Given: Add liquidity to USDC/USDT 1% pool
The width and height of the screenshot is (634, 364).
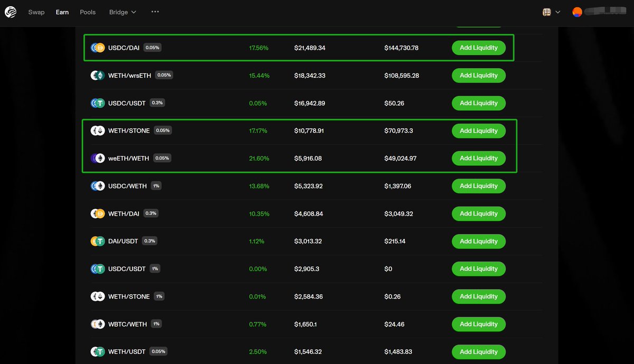Looking at the screenshot, I should [479, 269].
